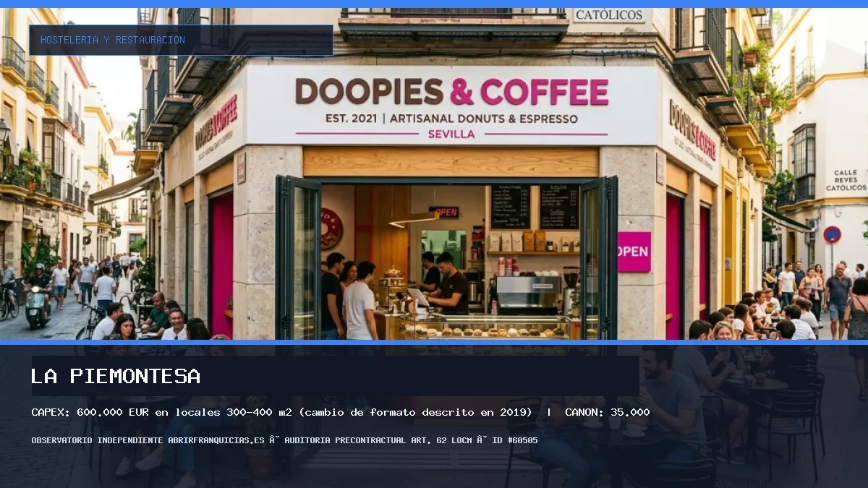Click the "ABRIRFRANQUICIAS.ES" text in the footer

[x=216, y=440]
